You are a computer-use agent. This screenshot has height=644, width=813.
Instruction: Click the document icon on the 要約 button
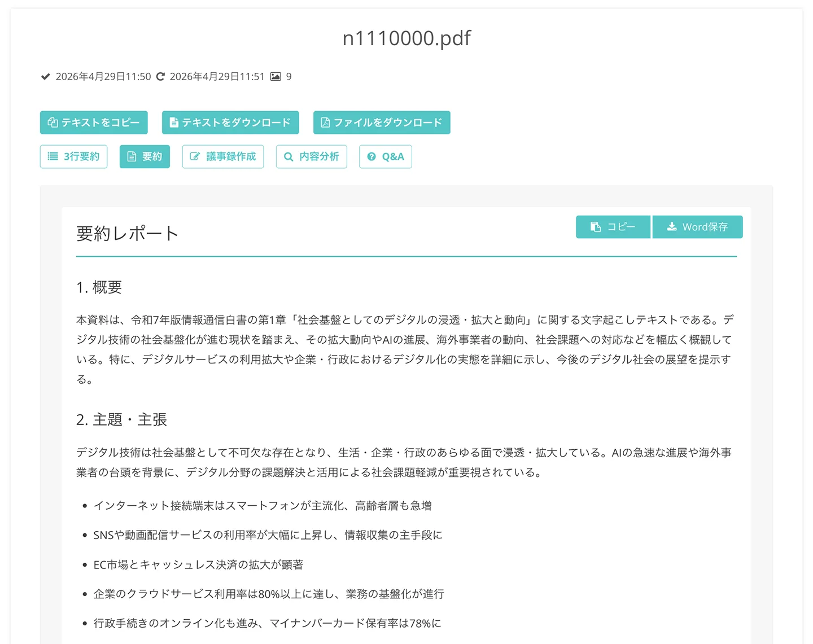tap(132, 156)
